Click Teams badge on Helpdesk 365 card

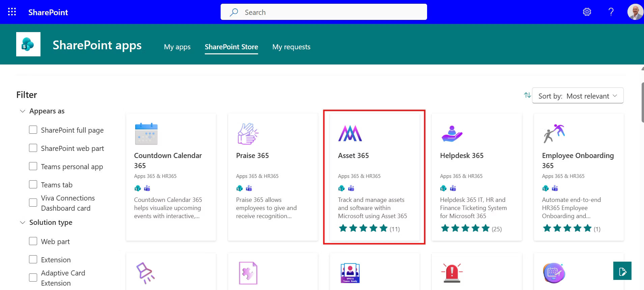[x=453, y=188]
